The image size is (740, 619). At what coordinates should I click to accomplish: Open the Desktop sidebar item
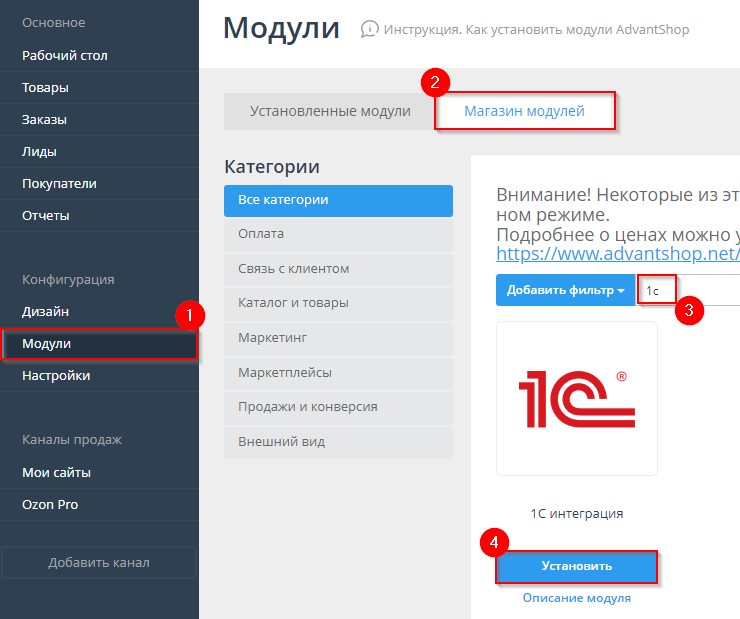65,56
